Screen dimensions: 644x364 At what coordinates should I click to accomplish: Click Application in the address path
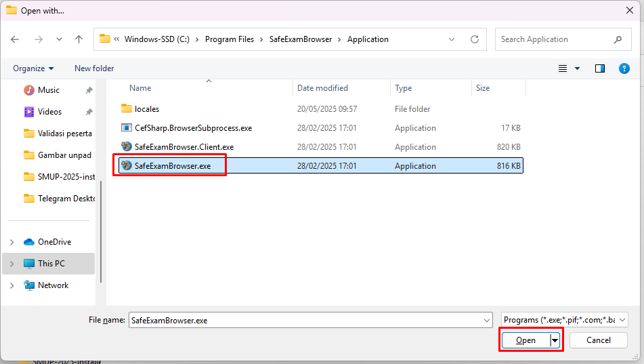click(x=368, y=39)
